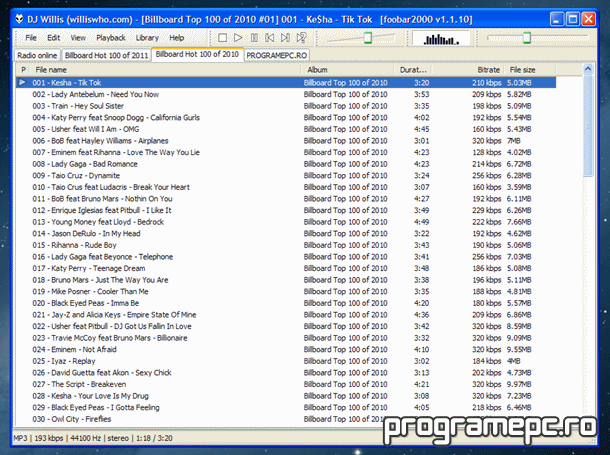Select track 001 - Kesha - Tik Tok
Viewport: 610px width, 455px height.
286,82
